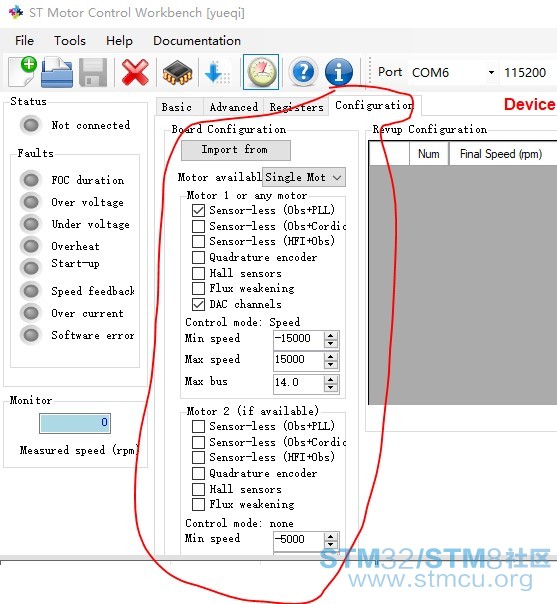Click Software error fault indicator
557x604 pixels.
tap(31, 335)
